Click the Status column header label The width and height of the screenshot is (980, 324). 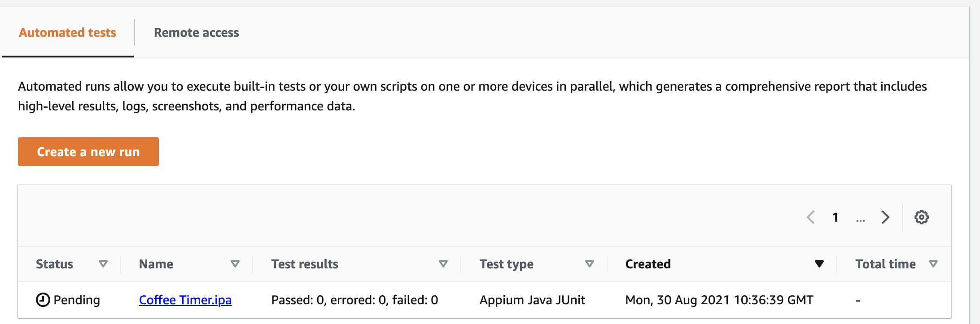(x=54, y=264)
